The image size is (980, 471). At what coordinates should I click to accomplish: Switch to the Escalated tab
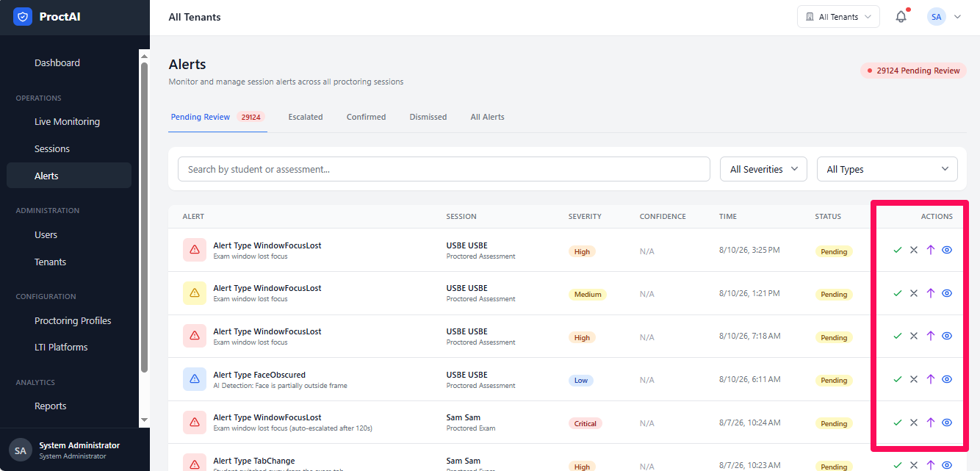pyautogui.click(x=306, y=117)
